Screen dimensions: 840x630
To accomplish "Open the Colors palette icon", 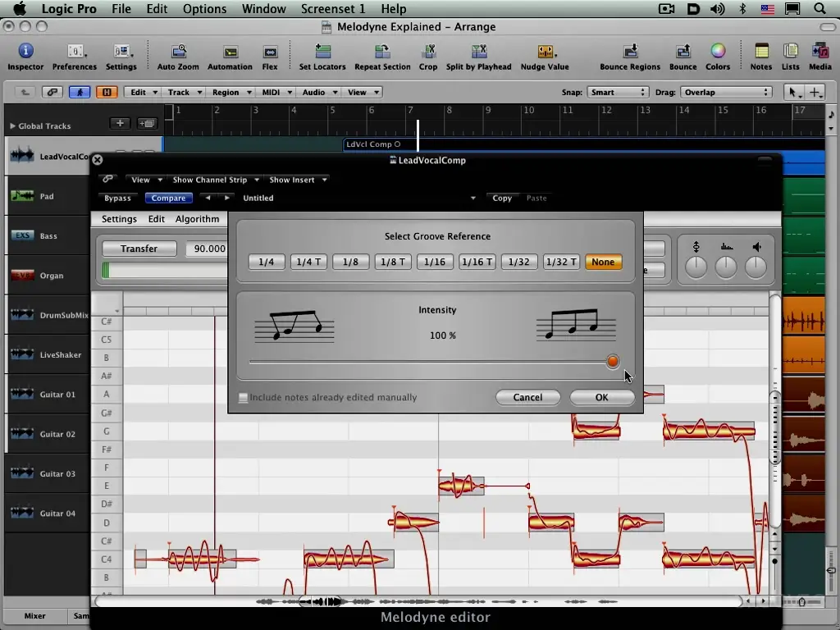I will click(718, 51).
